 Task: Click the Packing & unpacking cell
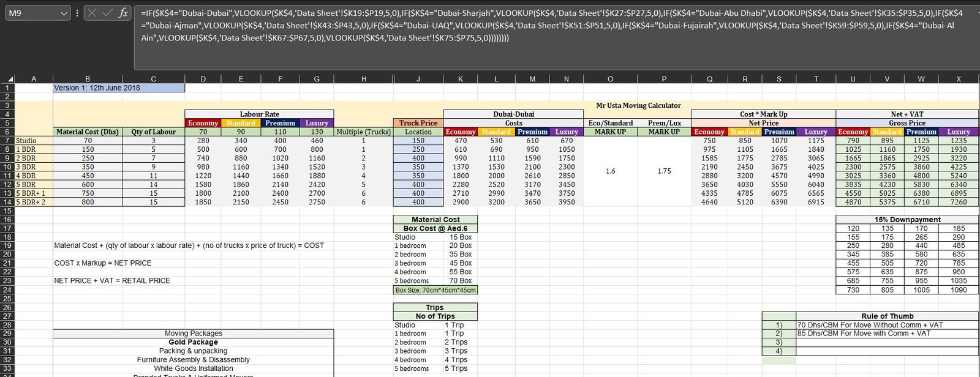tap(193, 351)
